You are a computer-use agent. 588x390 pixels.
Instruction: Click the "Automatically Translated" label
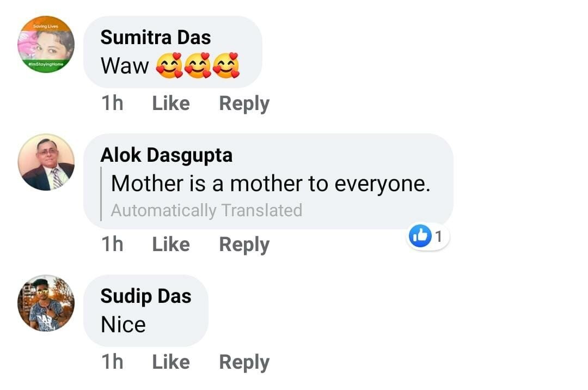[206, 210]
